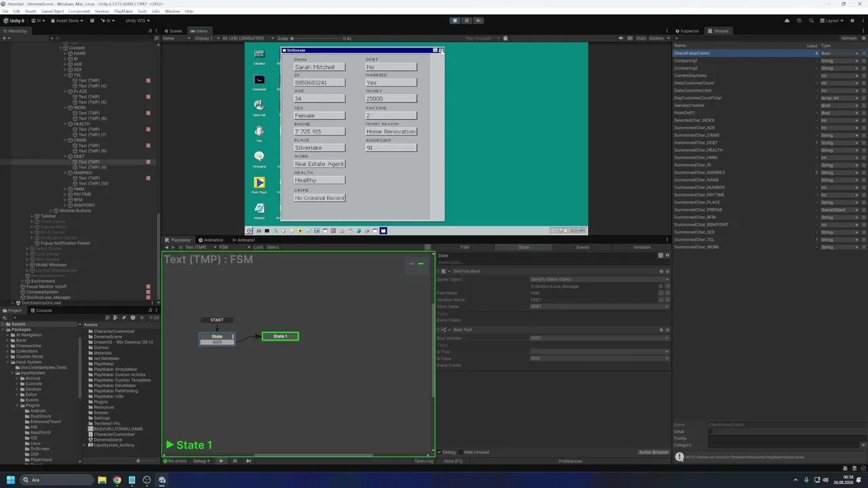Open the GameObject menu
The image size is (868, 488).
[x=53, y=12]
